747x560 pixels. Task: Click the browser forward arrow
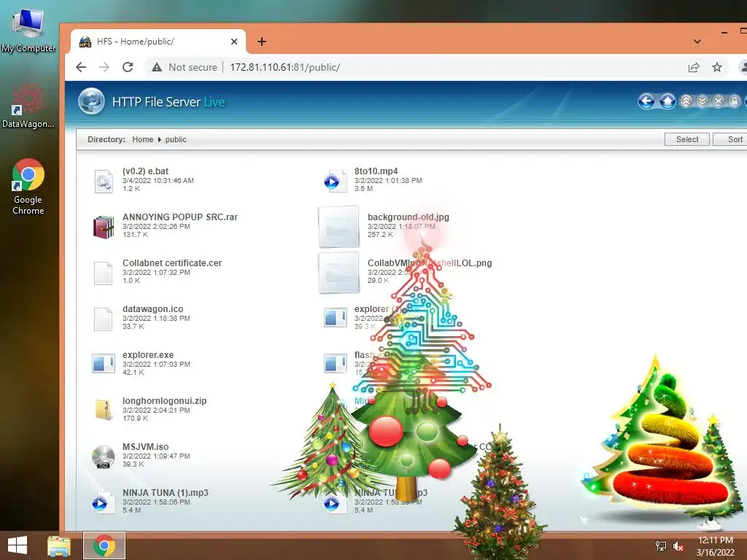104,67
